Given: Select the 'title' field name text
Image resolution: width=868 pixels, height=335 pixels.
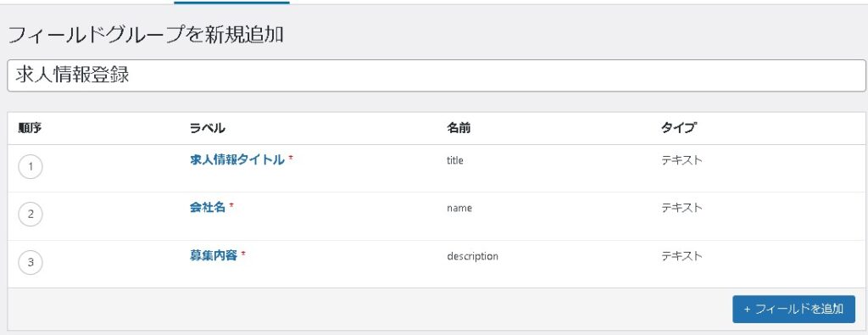Looking at the screenshot, I should pyautogui.click(x=455, y=160).
